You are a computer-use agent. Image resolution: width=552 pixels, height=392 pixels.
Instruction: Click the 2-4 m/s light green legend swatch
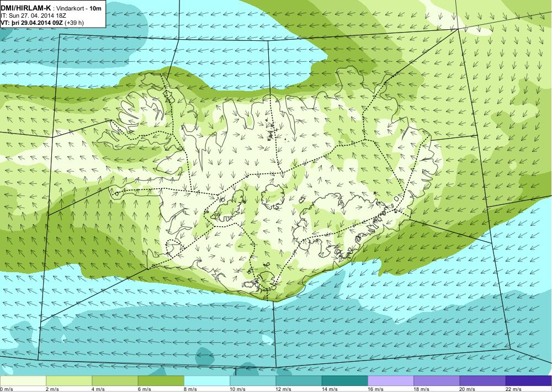point(69,380)
